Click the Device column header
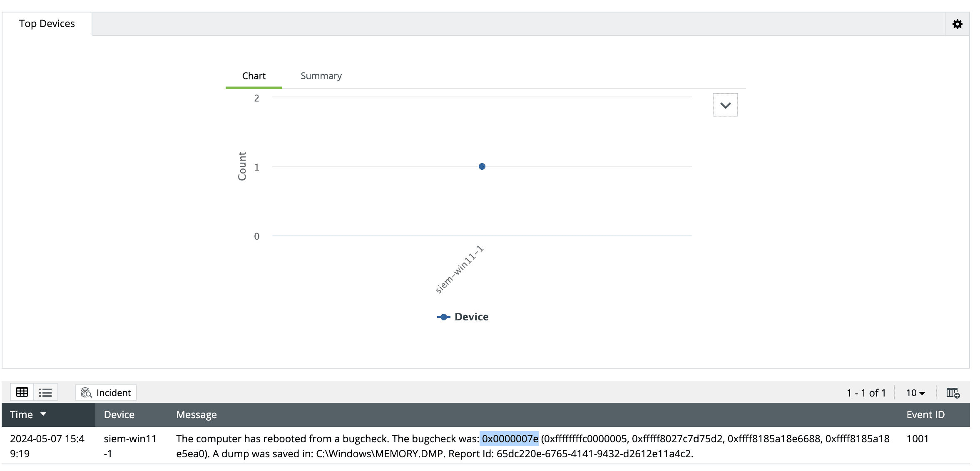Viewport: 980px width, 471px height. 119,414
